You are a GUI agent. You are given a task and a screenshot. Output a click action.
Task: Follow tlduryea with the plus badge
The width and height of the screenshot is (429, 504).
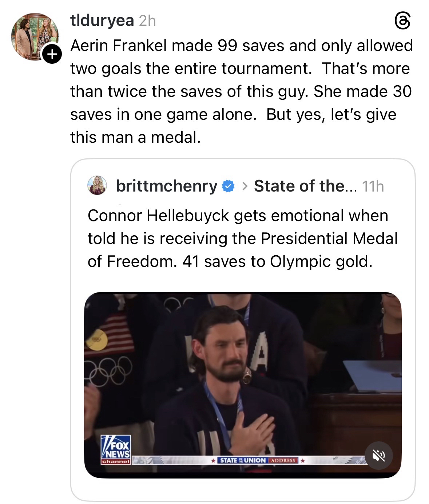(x=52, y=55)
